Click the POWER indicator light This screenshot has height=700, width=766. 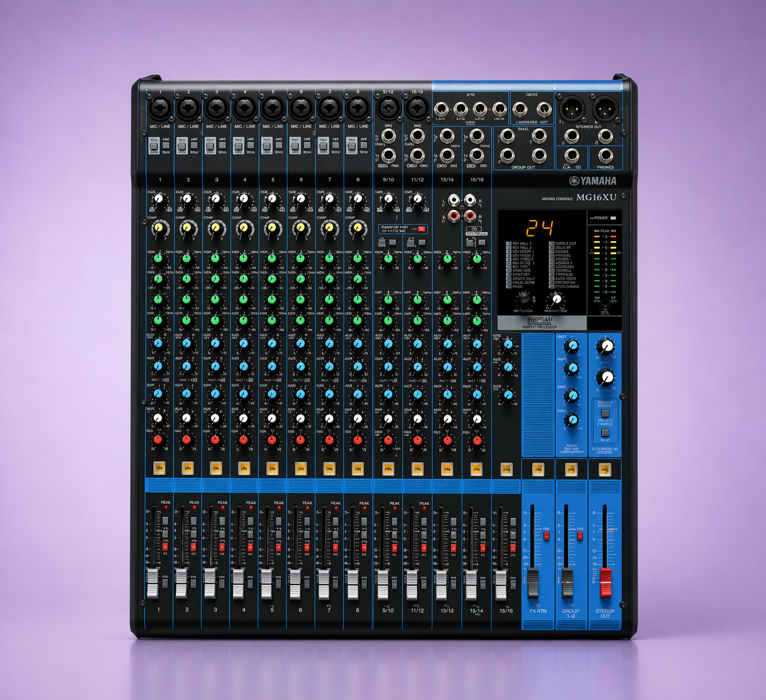(x=614, y=218)
